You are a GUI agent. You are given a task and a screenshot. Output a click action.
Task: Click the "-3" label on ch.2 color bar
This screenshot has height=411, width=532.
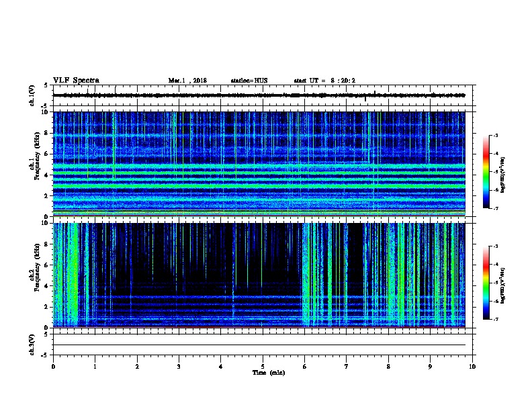[496, 246]
